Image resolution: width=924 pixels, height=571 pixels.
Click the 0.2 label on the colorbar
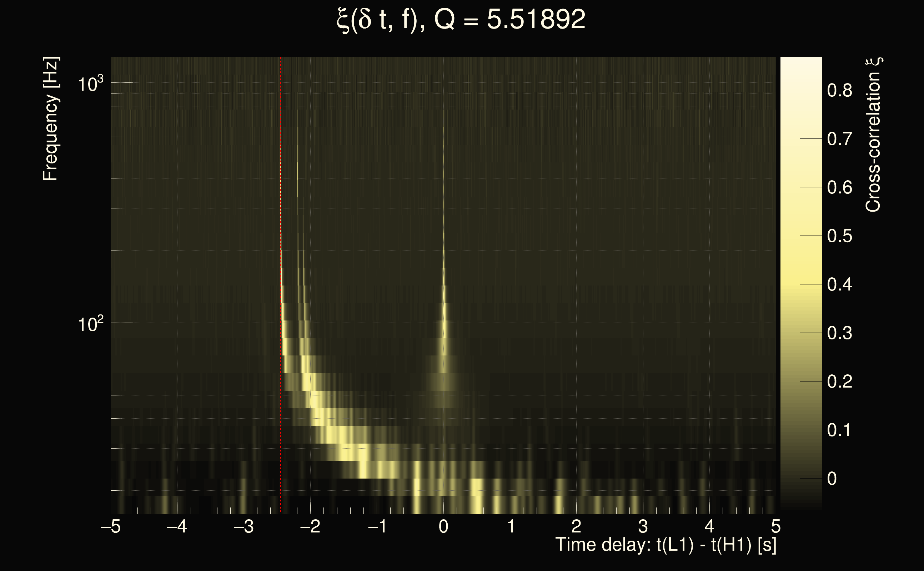pos(839,381)
